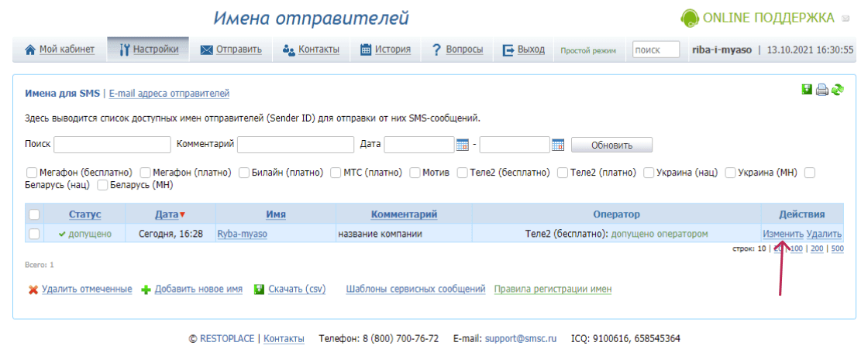The width and height of the screenshot is (868, 356).
Task: Open calendar picker for end date
Action: (x=558, y=145)
